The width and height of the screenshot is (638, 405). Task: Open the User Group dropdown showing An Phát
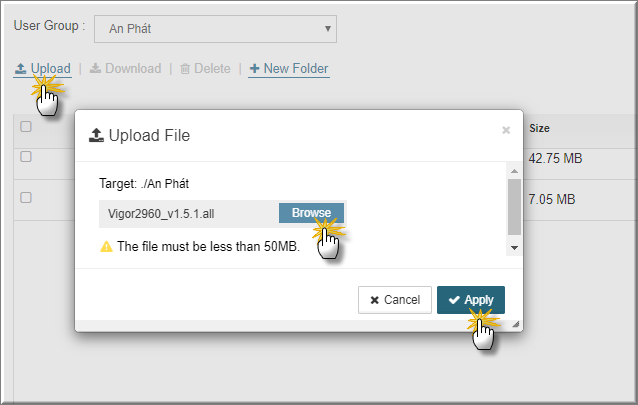coord(215,29)
